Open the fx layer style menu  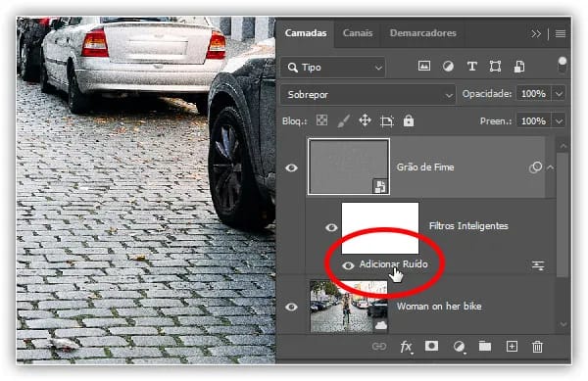tap(406, 347)
